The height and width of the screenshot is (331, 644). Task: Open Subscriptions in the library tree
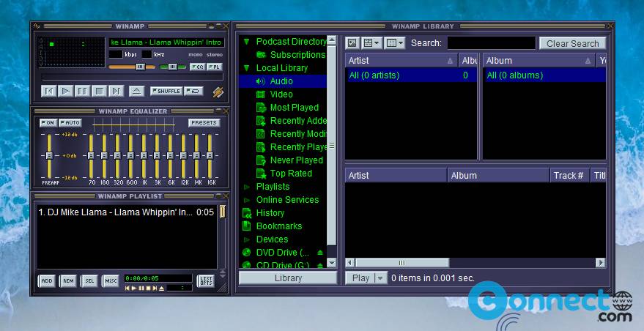(x=291, y=55)
